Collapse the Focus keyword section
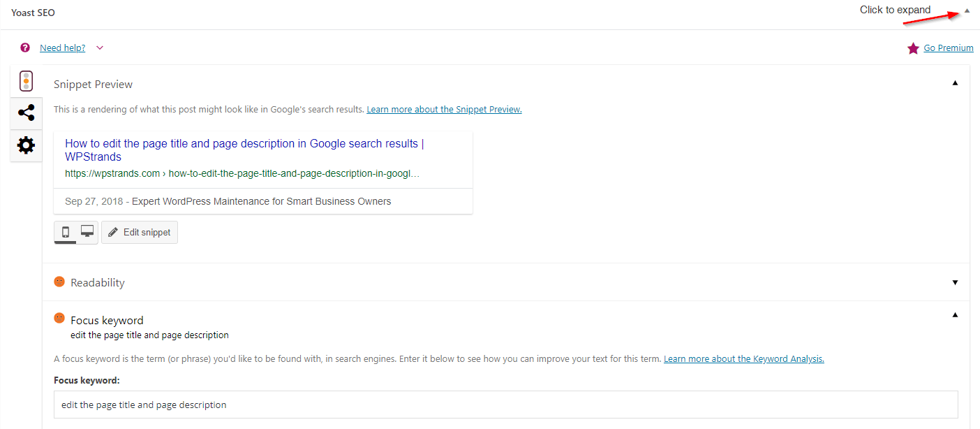This screenshot has width=980, height=429. point(955,315)
